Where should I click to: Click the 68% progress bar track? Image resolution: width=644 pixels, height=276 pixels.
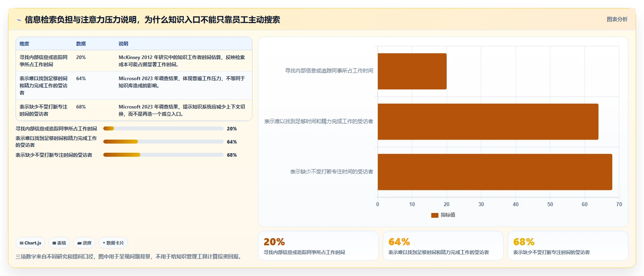click(x=163, y=155)
